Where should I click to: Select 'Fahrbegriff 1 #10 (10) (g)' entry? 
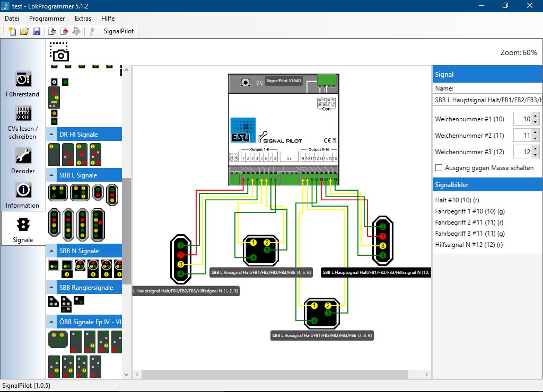470,211
